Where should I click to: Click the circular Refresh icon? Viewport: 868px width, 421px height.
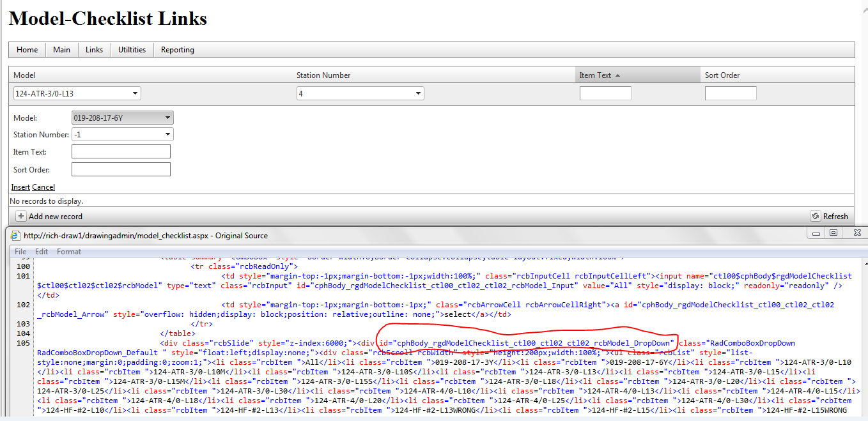(815, 216)
